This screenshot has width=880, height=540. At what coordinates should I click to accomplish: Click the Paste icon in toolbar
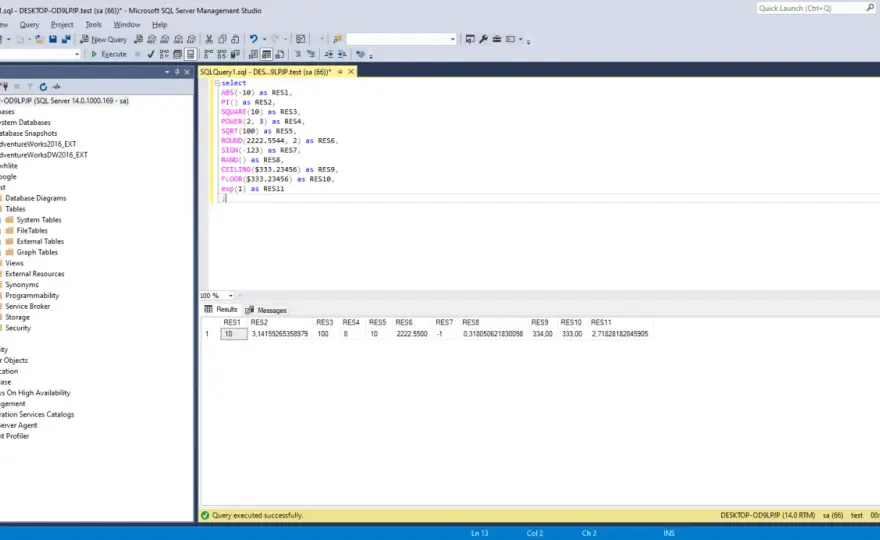coord(235,39)
